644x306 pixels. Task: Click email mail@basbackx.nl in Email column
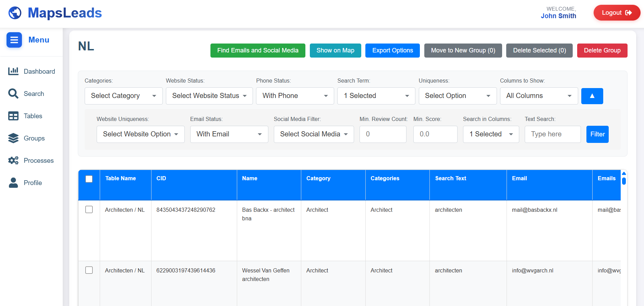point(535,210)
